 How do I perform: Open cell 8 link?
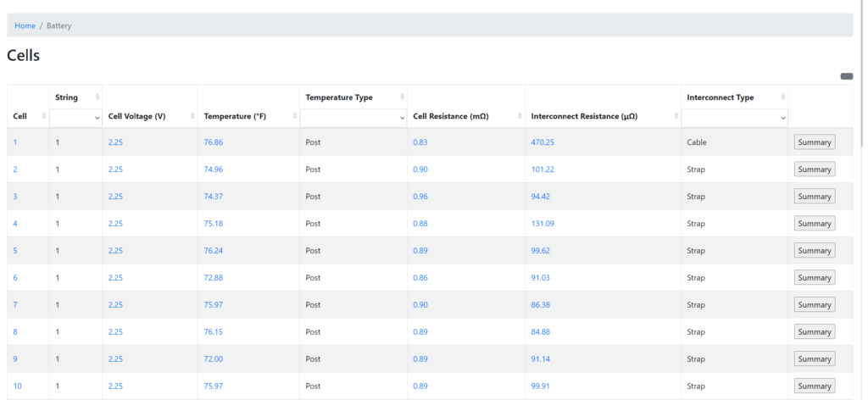click(x=15, y=332)
